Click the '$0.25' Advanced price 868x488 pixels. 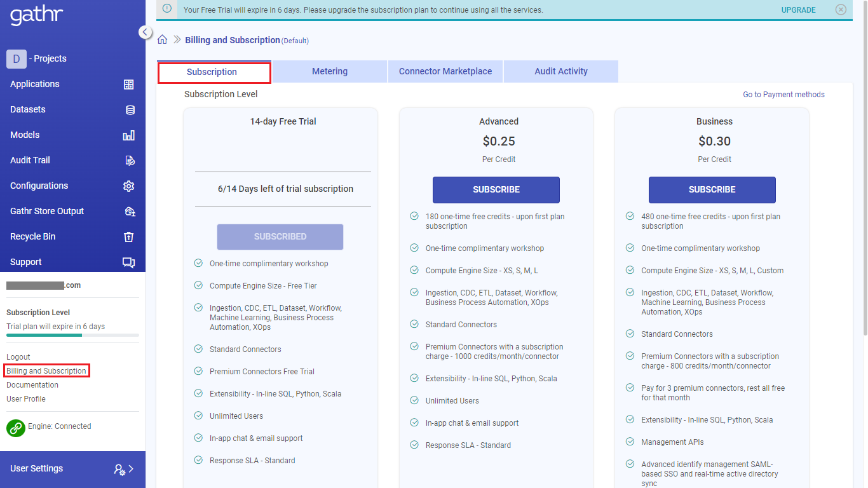pyautogui.click(x=499, y=141)
